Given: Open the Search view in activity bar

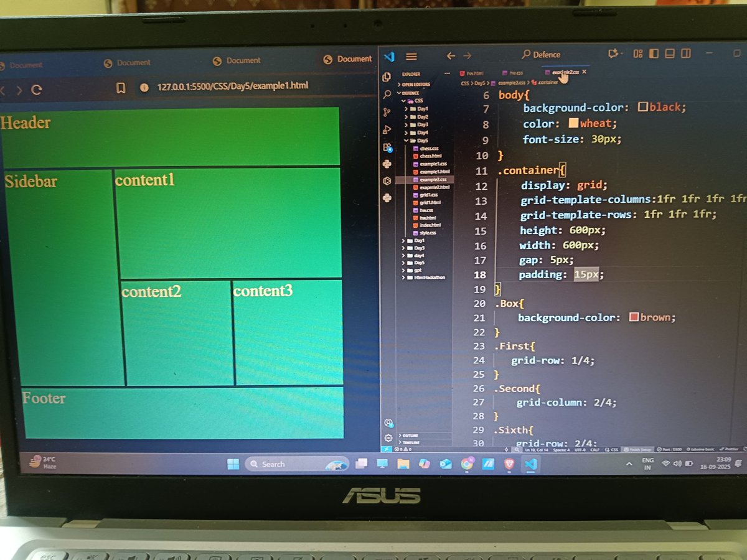Looking at the screenshot, I should click(x=387, y=95).
